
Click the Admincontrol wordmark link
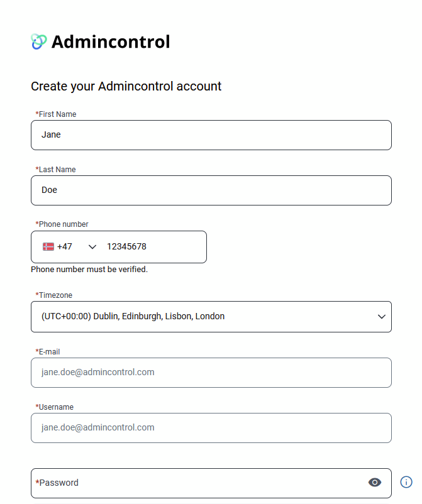tap(111, 41)
